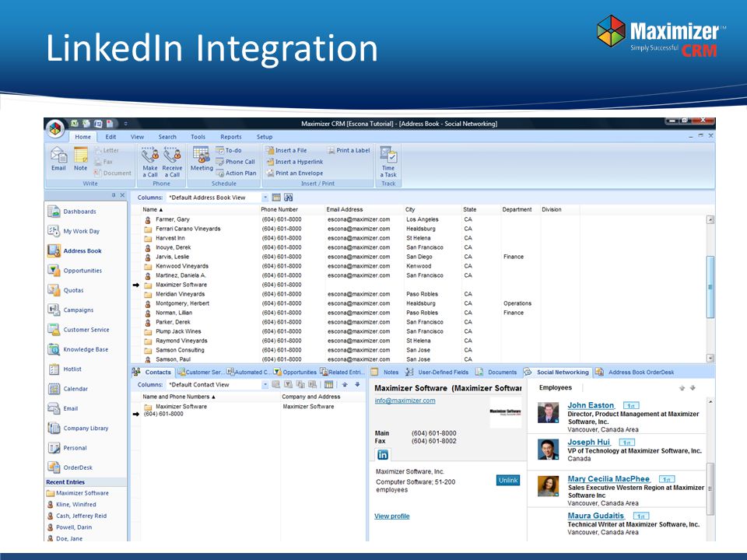Open Mary Cecilia MacPhee profile link
Viewport: 747px width, 560px height.
click(x=608, y=478)
